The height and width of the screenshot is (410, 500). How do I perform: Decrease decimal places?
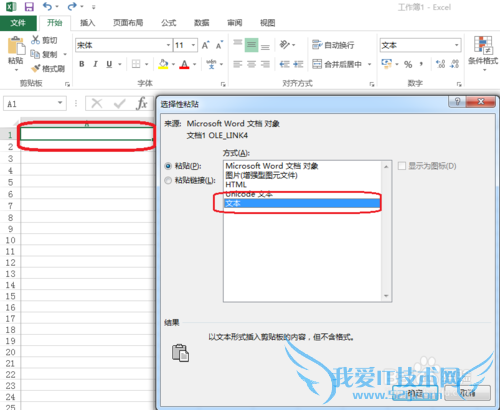pos(454,64)
